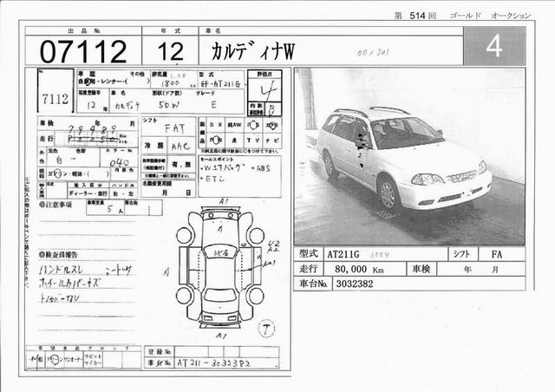This screenshot has width=555, height=392.
Task: Click the 型式 label under photo
Action: [x=308, y=254]
